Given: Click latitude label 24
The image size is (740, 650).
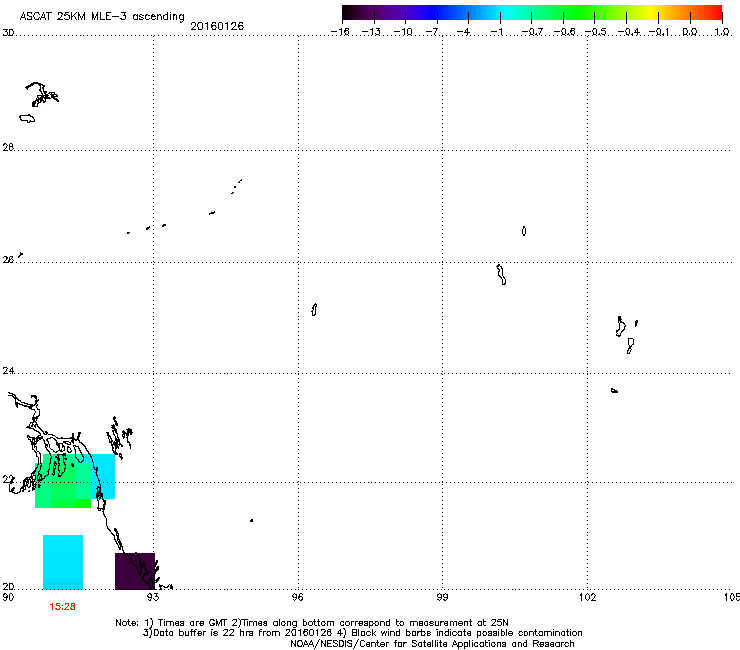Looking at the screenshot, I should (x=8, y=371).
